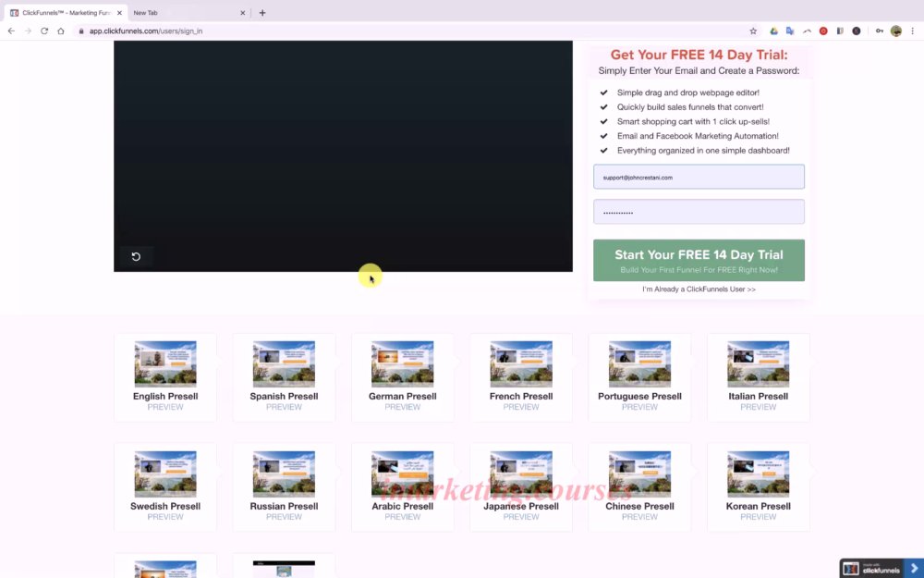Click the dark circular extension icon
Screen dimensions: 924x578
point(857,31)
